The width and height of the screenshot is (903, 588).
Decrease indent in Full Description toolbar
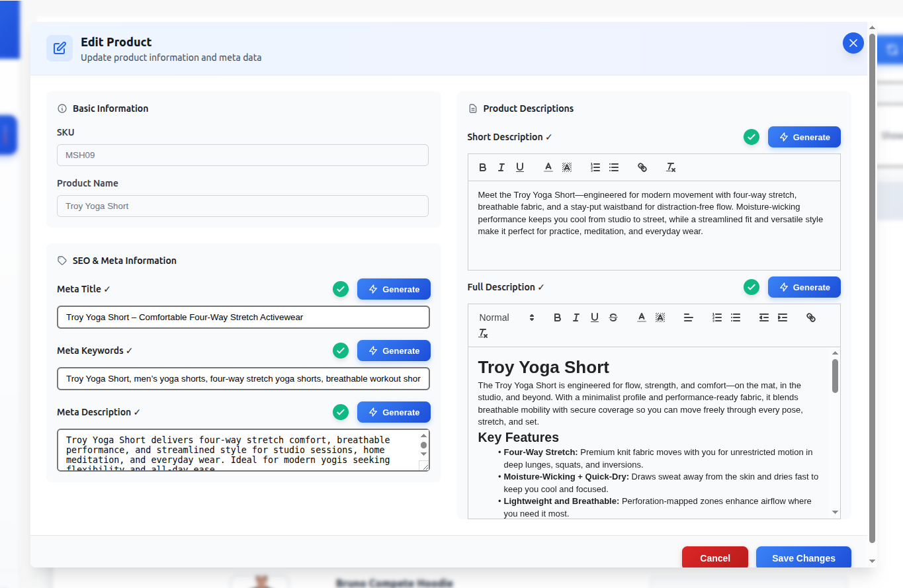click(764, 317)
